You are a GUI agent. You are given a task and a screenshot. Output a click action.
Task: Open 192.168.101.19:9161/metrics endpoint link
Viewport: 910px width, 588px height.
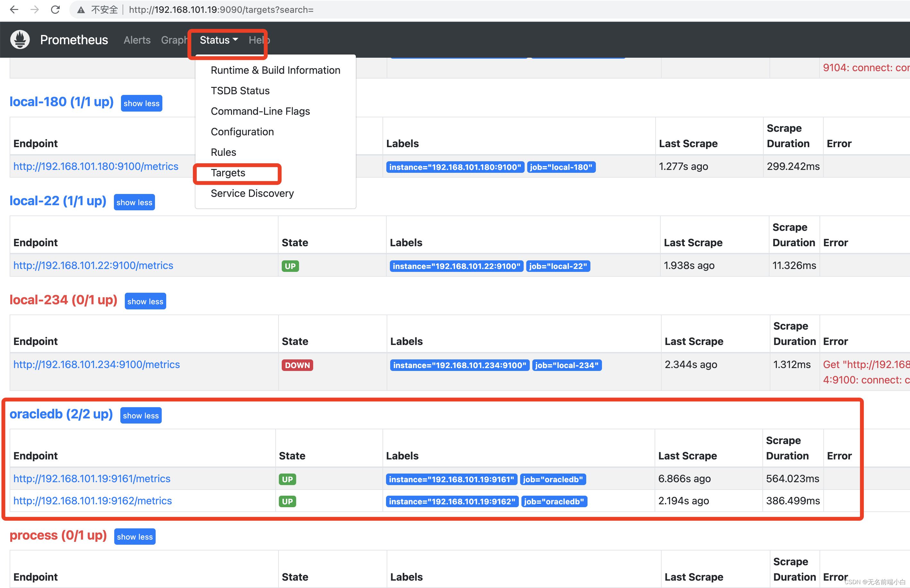[92, 478]
